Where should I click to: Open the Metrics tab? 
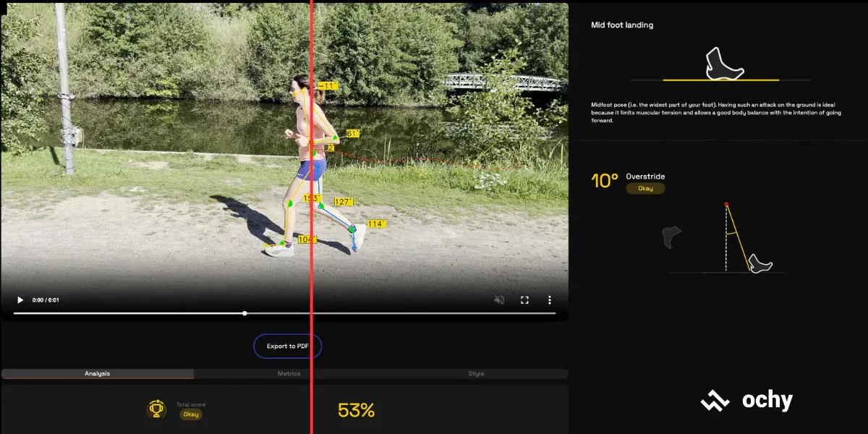tap(289, 374)
